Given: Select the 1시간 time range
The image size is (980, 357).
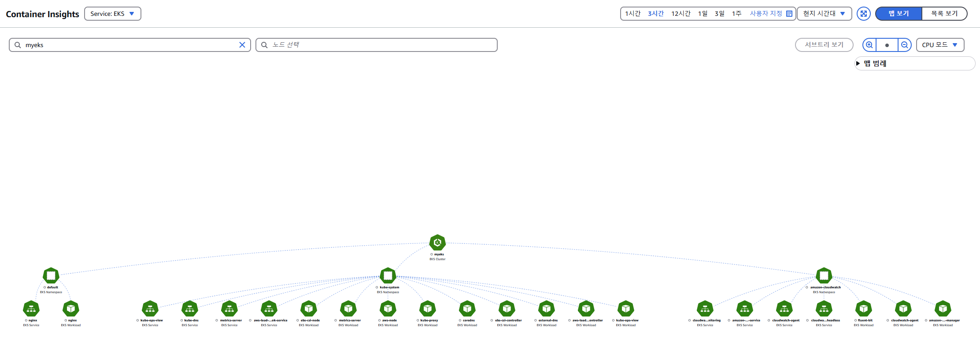Looking at the screenshot, I should coord(632,14).
